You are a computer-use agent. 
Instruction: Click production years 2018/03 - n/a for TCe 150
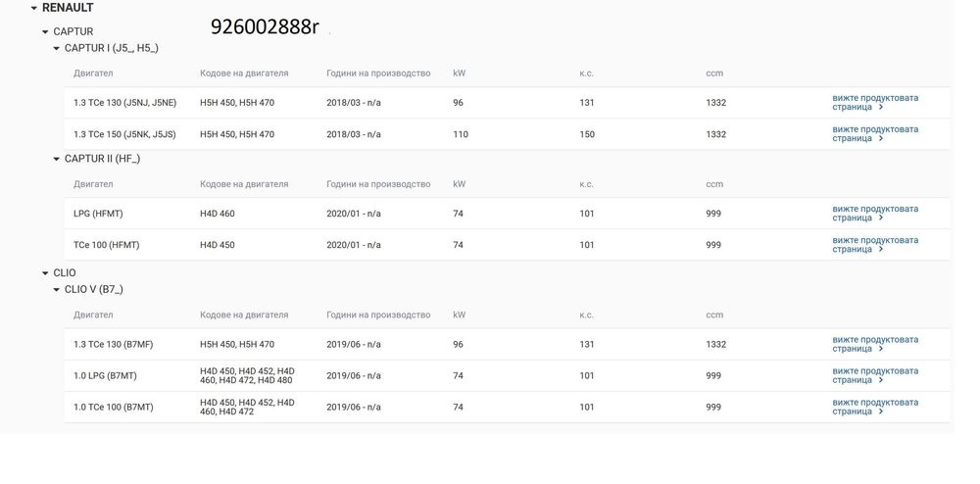pyautogui.click(x=353, y=134)
